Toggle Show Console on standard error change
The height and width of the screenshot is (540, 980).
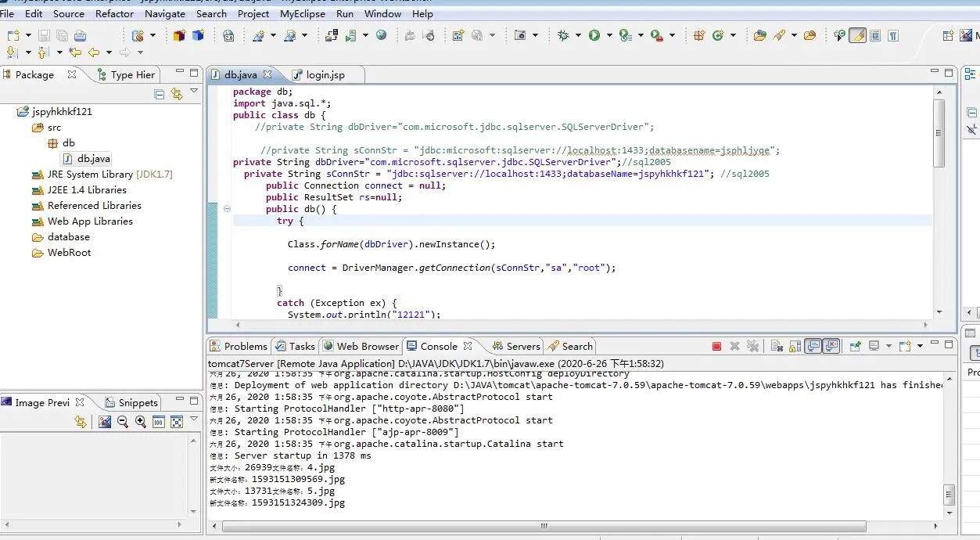(831, 346)
